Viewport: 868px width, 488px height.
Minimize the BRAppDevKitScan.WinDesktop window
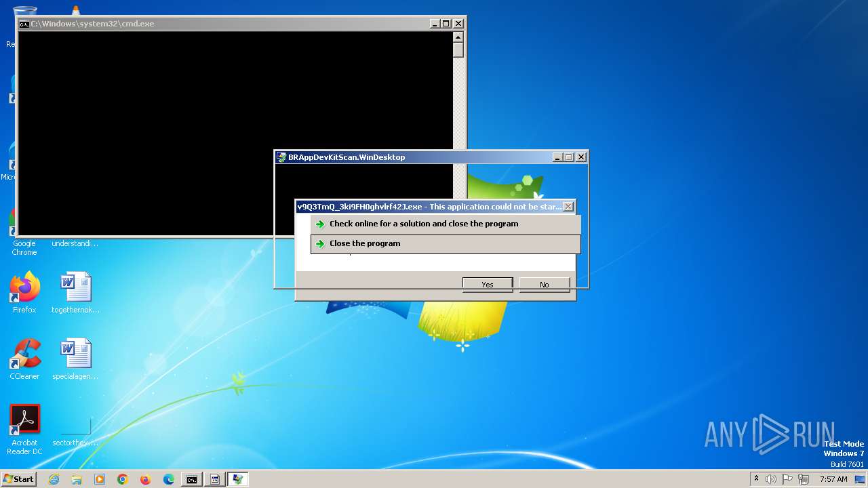558,157
